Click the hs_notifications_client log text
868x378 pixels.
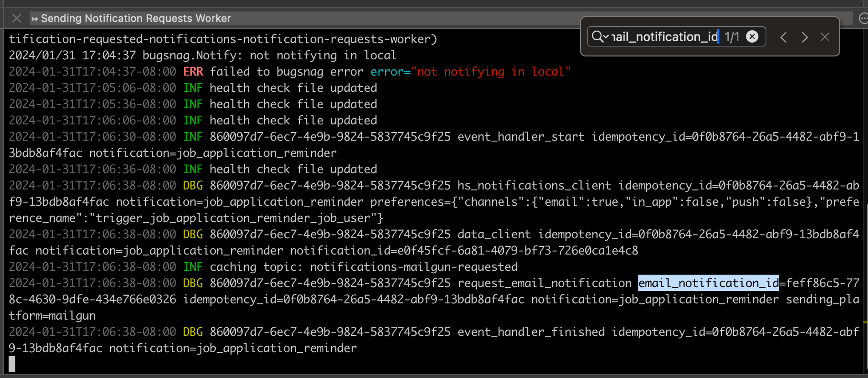[534, 186]
